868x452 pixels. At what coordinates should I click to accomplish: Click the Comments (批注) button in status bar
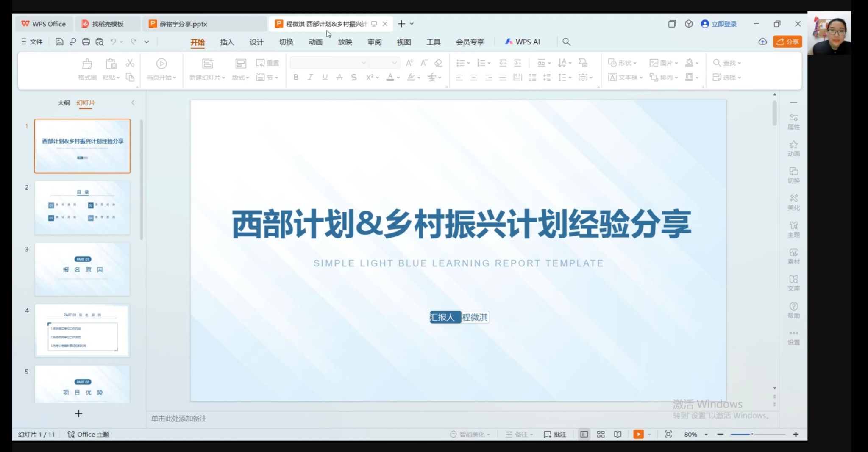[555, 434]
